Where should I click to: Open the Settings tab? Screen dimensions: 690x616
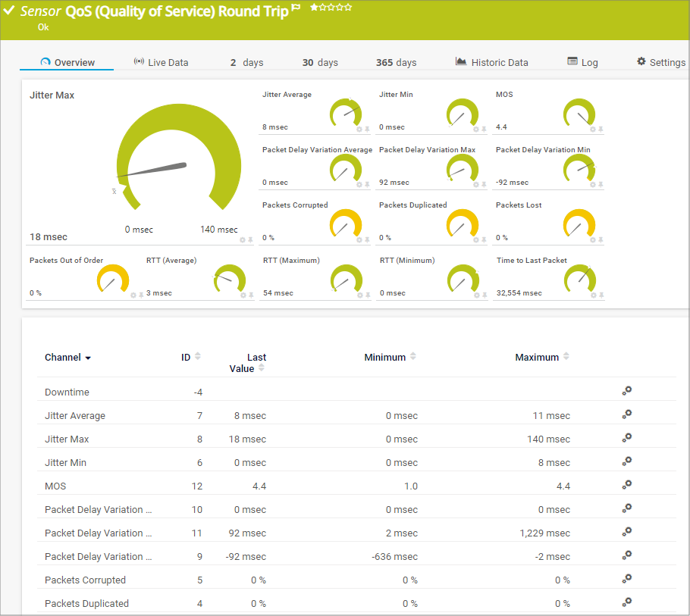pyautogui.click(x=660, y=63)
